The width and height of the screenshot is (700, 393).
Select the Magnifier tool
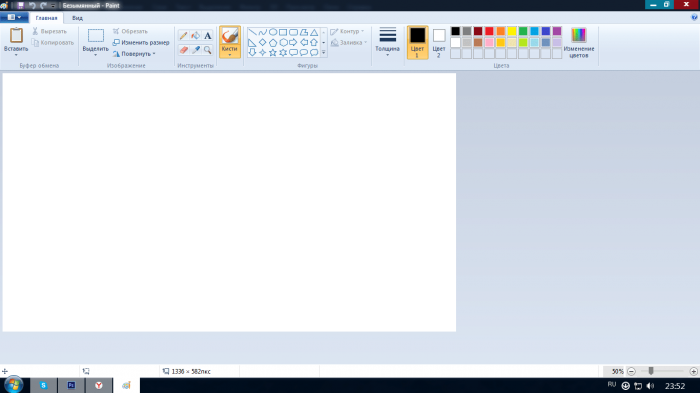(208, 50)
